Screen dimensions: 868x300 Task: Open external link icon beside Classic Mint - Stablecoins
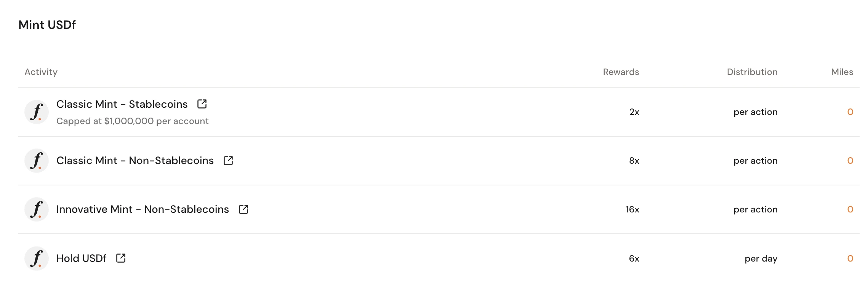click(x=202, y=104)
